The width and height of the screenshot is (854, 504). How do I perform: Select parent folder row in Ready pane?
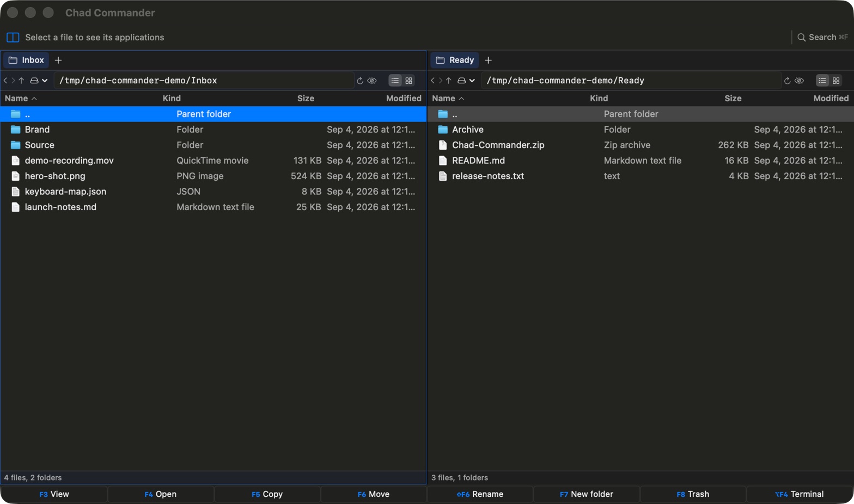click(x=640, y=114)
